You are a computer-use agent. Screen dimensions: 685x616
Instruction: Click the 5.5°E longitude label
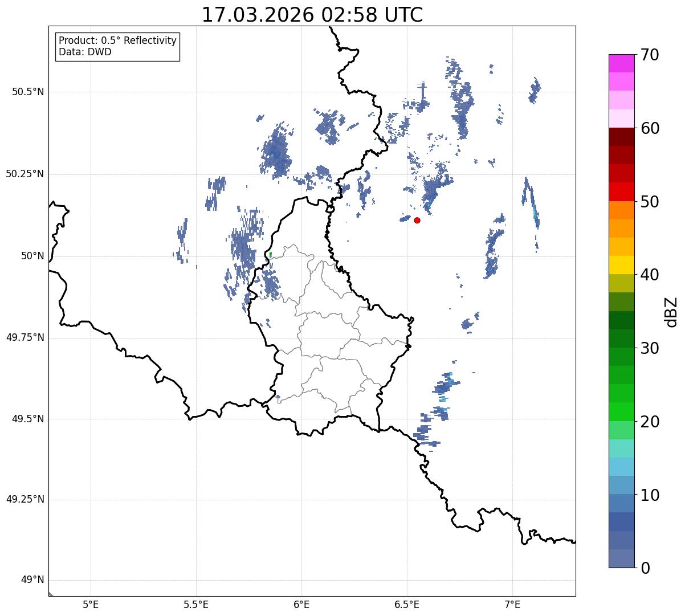coord(196,605)
